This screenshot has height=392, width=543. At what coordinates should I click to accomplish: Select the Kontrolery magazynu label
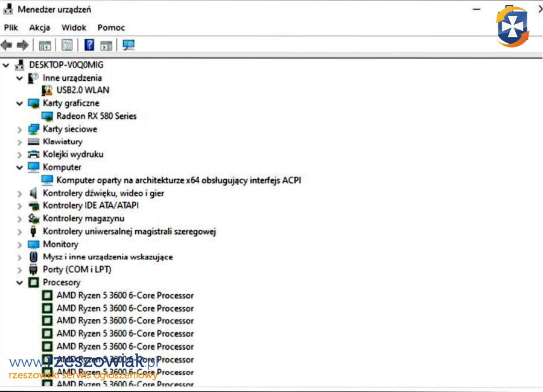83,218
